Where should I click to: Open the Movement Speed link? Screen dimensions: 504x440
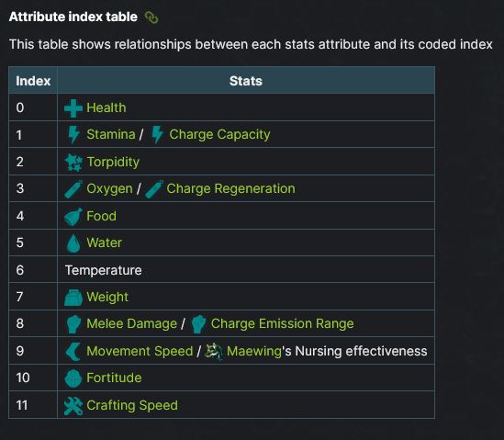pos(140,351)
